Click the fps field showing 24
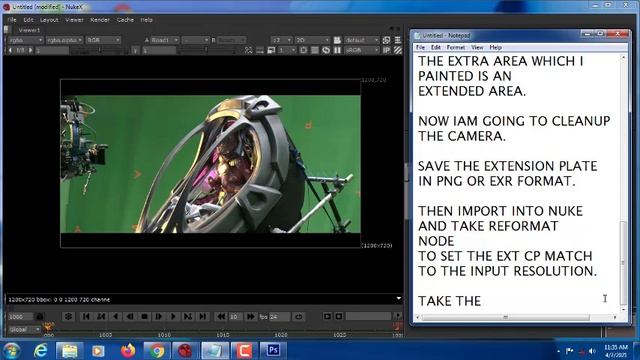The image size is (640, 360). (280, 316)
